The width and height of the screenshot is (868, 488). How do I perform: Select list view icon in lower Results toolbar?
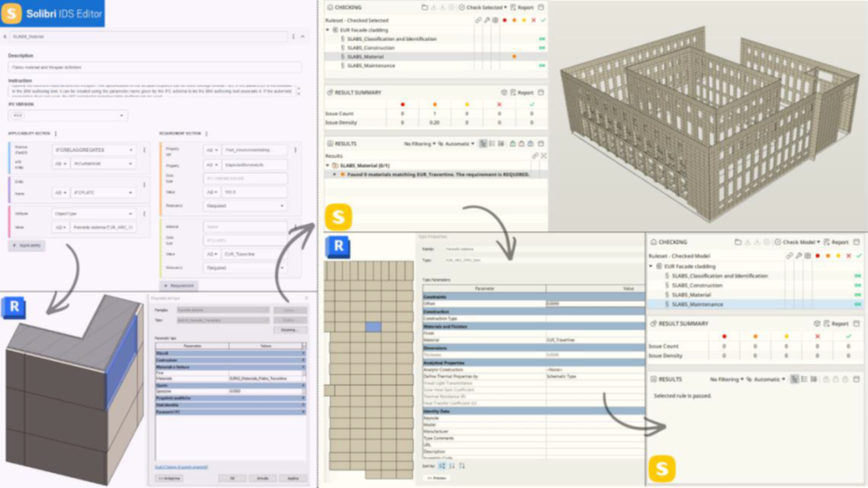click(x=804, y=380)
